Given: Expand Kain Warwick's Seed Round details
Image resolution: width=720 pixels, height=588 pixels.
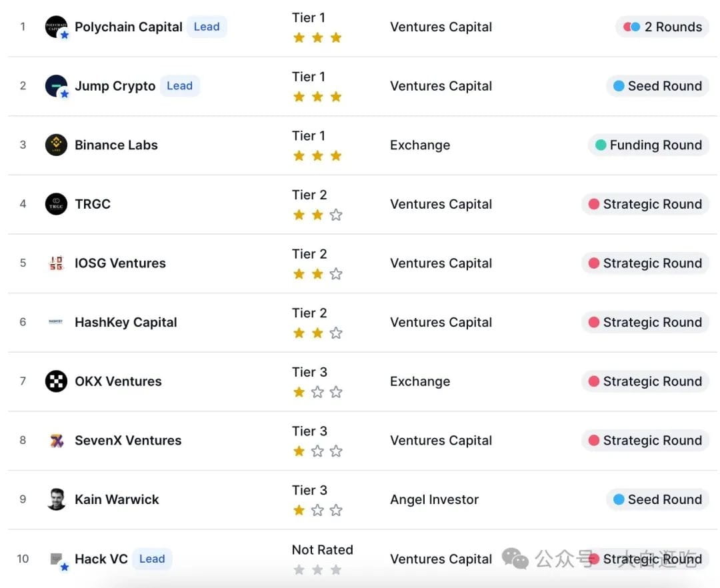Looking at the screenshot, I should point(657,499).
